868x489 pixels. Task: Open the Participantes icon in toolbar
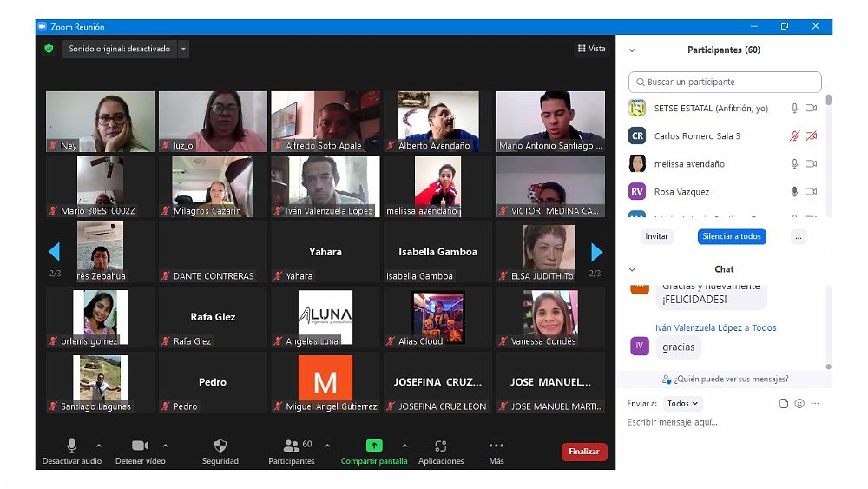click(x=292, y=446)
